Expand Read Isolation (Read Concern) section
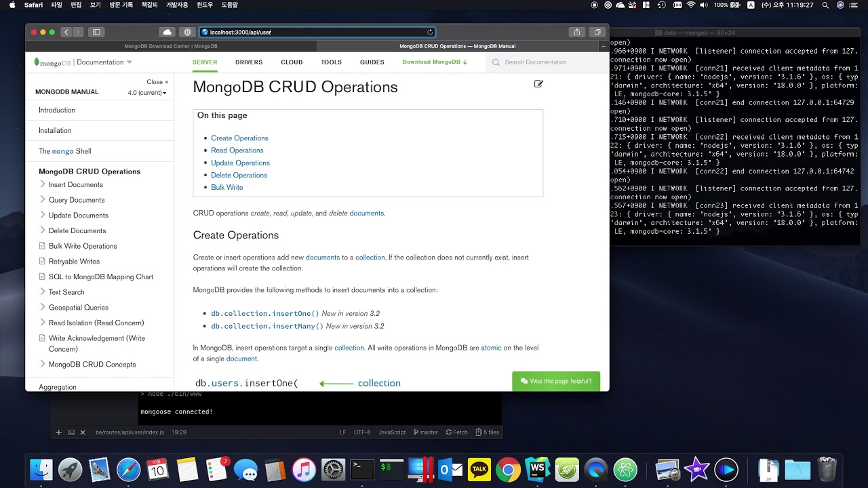Viewport: 868px width, 488px height. coord(43,323)
